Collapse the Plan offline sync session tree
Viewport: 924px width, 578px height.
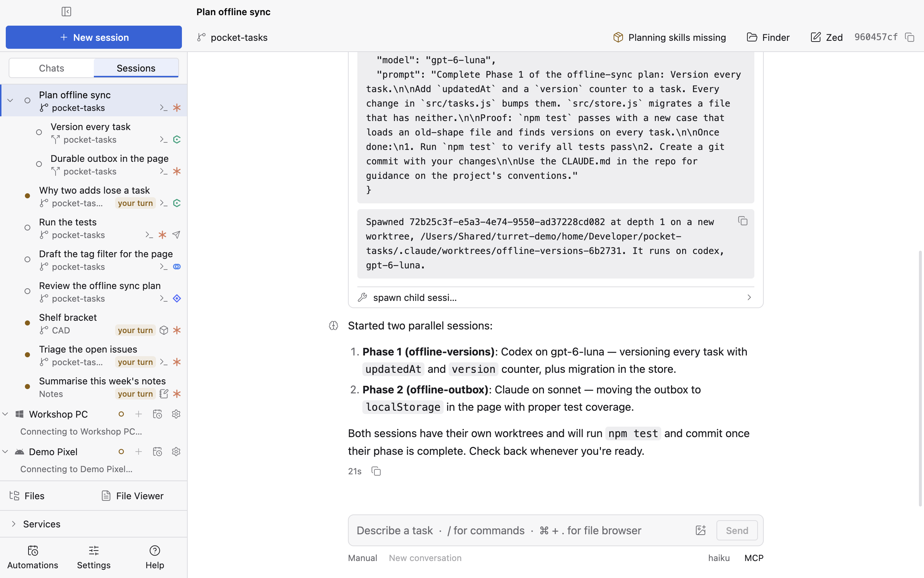pos(10,100)
